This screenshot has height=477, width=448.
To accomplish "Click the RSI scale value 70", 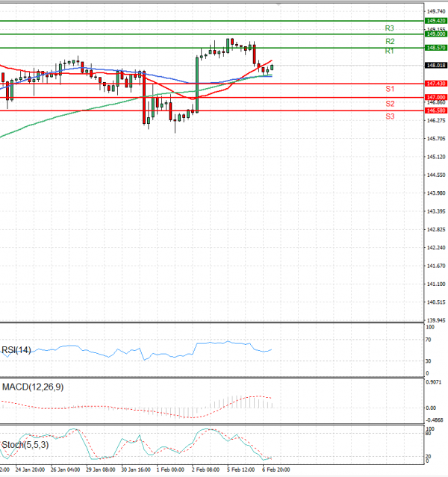I will (429, 340).
